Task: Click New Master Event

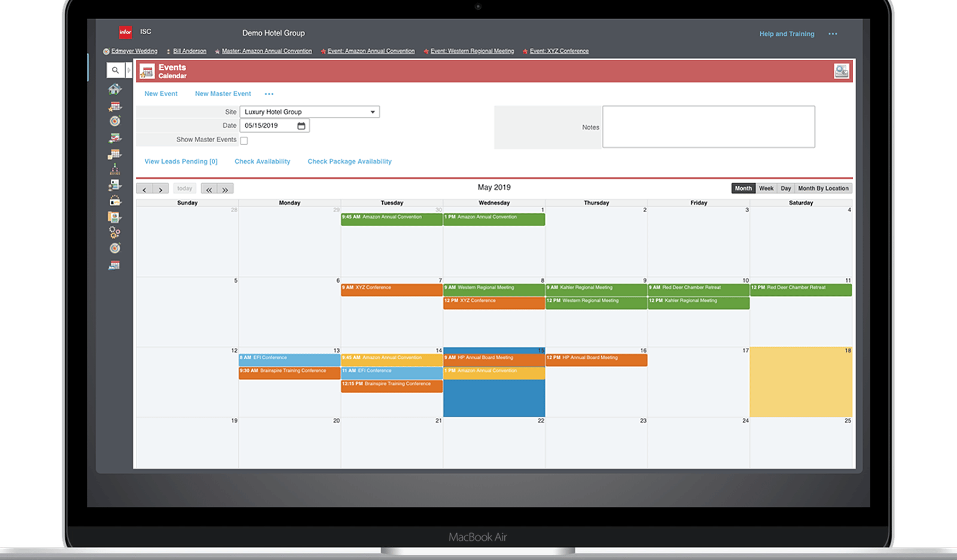Action: click(x=223, y=94)
